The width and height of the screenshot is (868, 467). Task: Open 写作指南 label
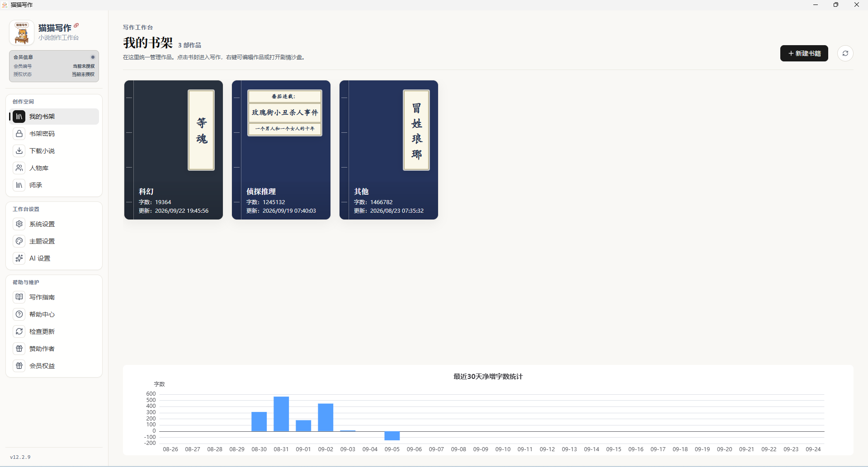tap(42, 297)
